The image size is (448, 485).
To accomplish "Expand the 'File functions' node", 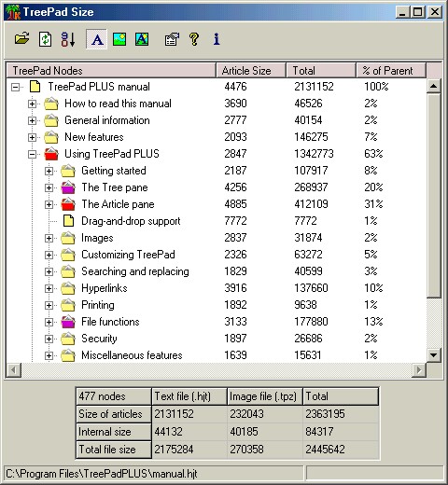I will coord(49,322).
